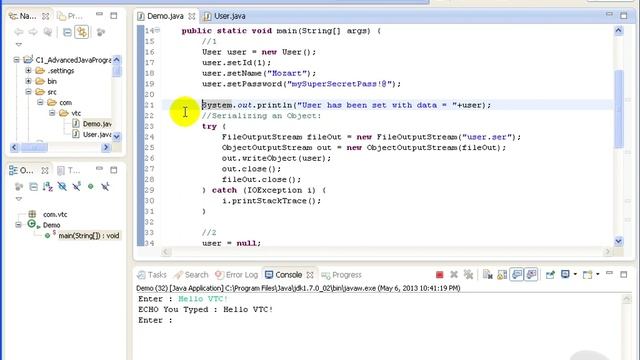Click the Terminate red square in Console toolbar
The width and height of the screenshot is (640, 360).
(439, 275)
